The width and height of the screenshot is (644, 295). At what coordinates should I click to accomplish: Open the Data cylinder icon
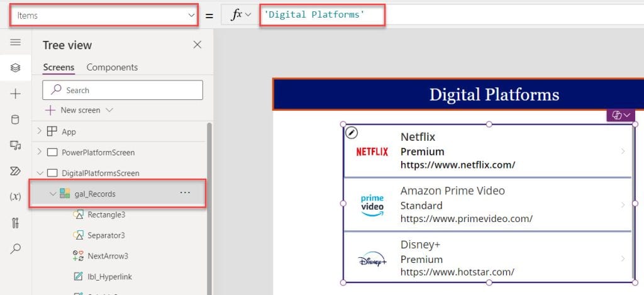pos(15,120)
